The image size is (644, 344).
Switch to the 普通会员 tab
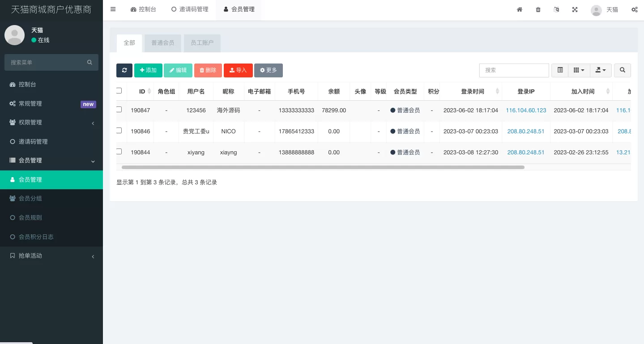click(162, 43)
